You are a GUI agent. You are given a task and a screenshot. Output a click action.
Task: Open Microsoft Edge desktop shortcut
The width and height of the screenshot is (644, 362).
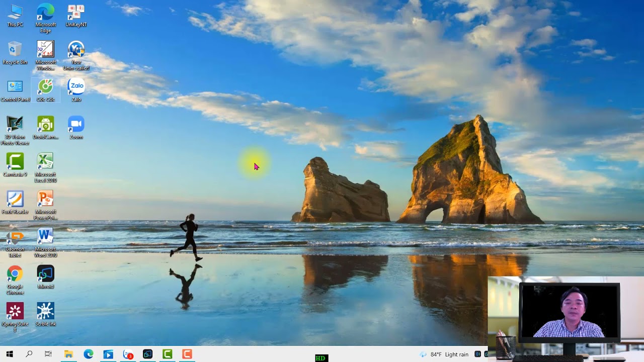(46, 18)
